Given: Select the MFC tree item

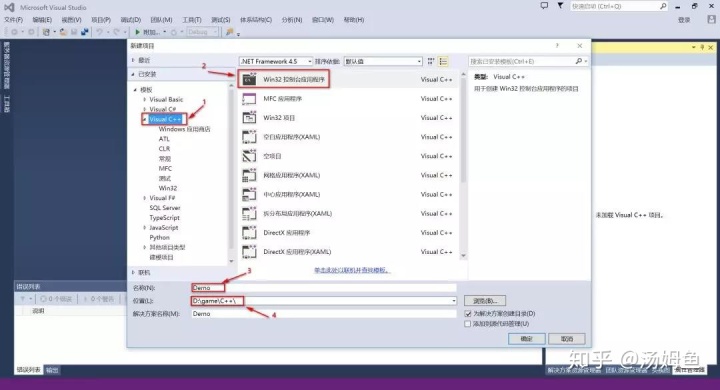Looking at the screenshot, I should tap(165, 169).
